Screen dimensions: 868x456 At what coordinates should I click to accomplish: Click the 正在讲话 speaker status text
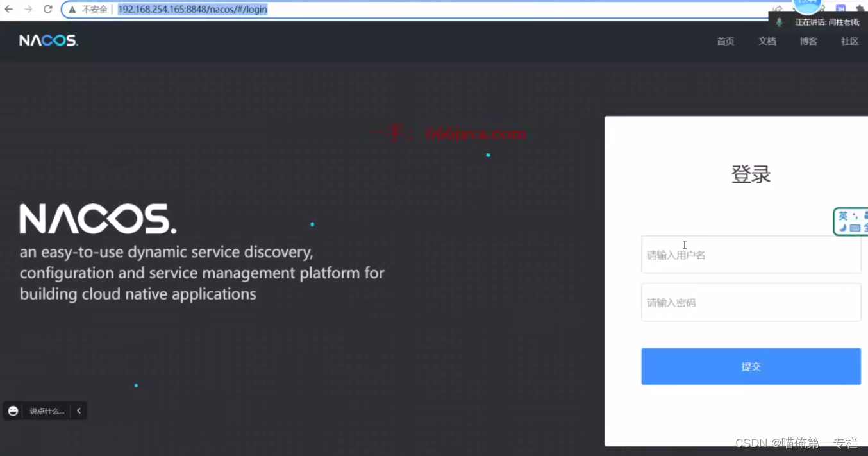[827, 22]
